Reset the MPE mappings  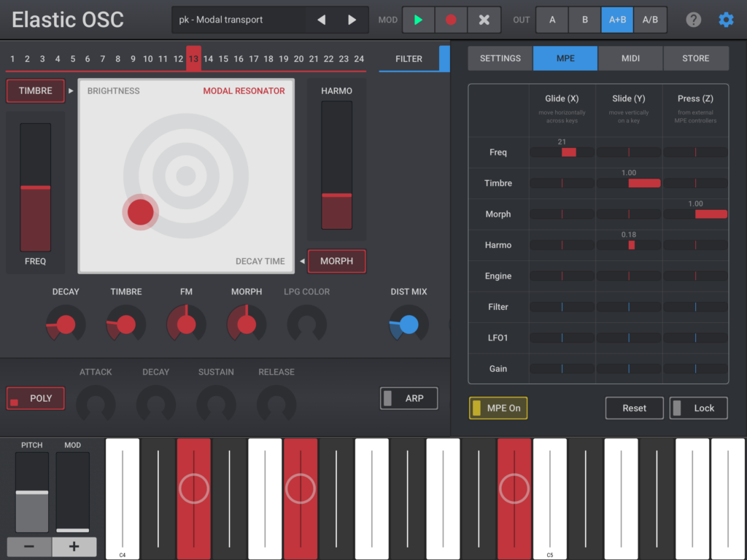click(x=634, y=408)
